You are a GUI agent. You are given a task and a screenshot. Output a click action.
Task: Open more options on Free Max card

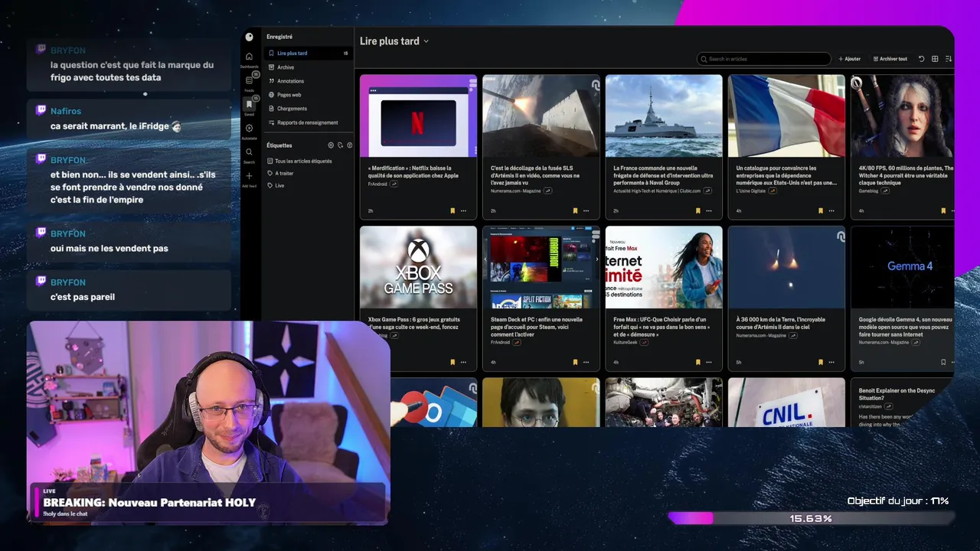point(708,362)
